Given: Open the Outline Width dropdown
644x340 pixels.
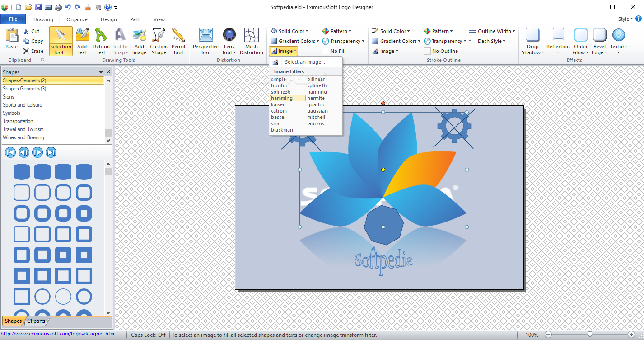Looking at the screenshot, I should click(493, 31).
